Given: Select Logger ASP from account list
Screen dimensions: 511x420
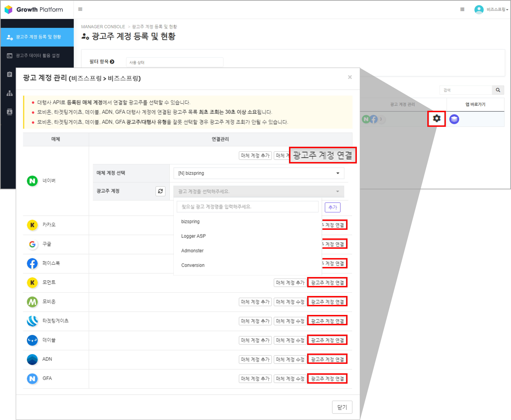Looking at the screenshot, I should (x=193, y=236).
